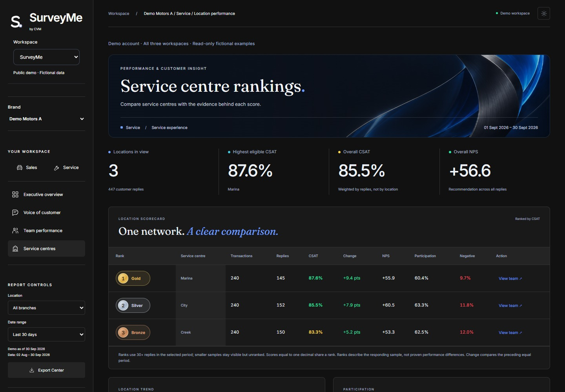Click the Ranked by CSAT label
Screen dimensions: 565x392
527,219
